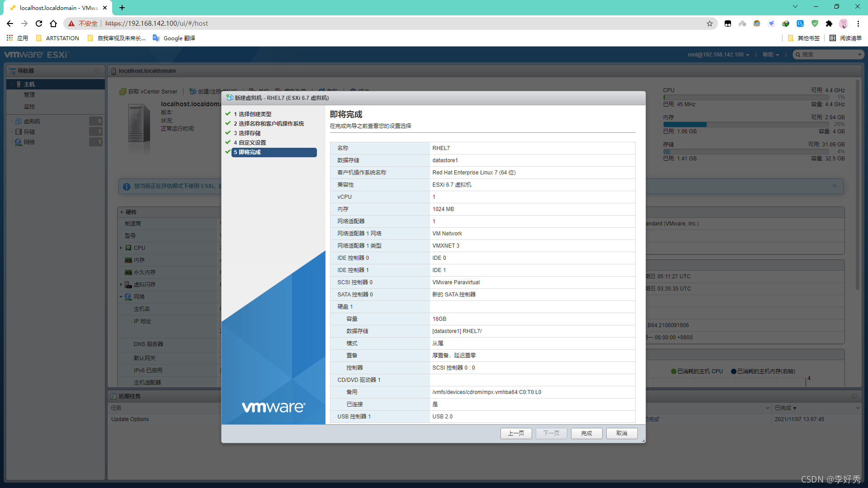Image resolution: width=868 pixels, height=488 pixels.
Task: Open the Google 翻译 bookmark
Action: 174,38
